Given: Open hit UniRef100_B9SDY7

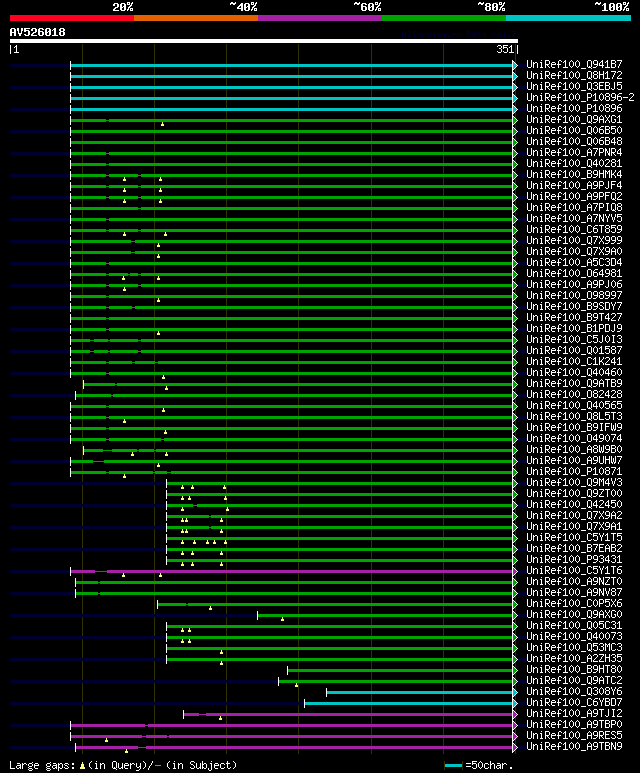Looking at the screenshot, I should point(574,306).
